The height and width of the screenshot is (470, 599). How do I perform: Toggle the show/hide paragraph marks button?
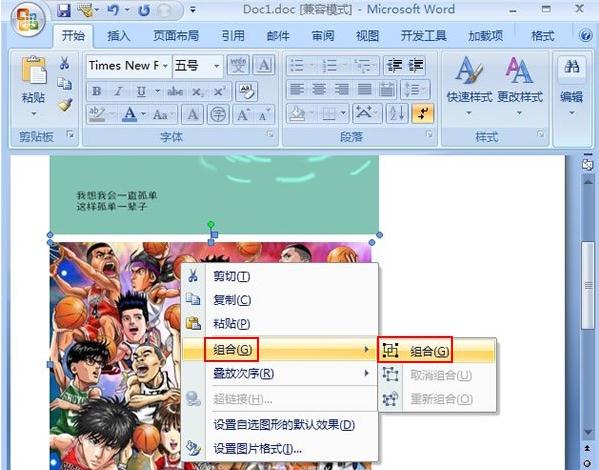coord(423,114)
